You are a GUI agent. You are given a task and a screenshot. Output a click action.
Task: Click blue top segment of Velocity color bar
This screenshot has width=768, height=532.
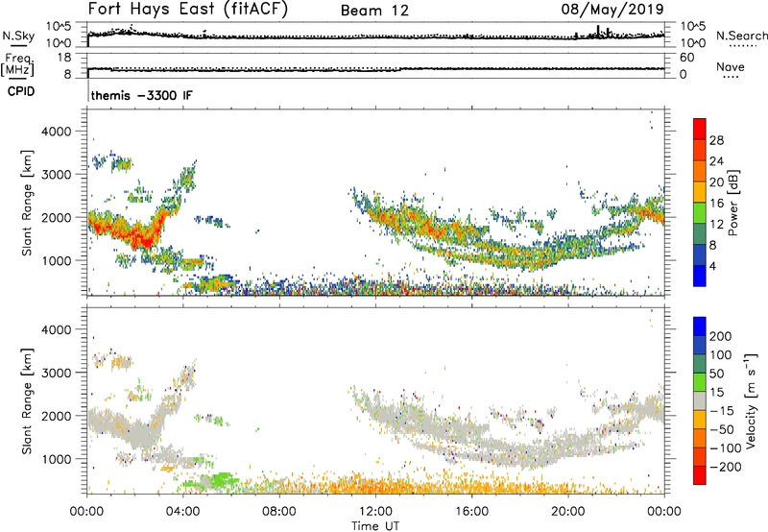pos(700,326)
